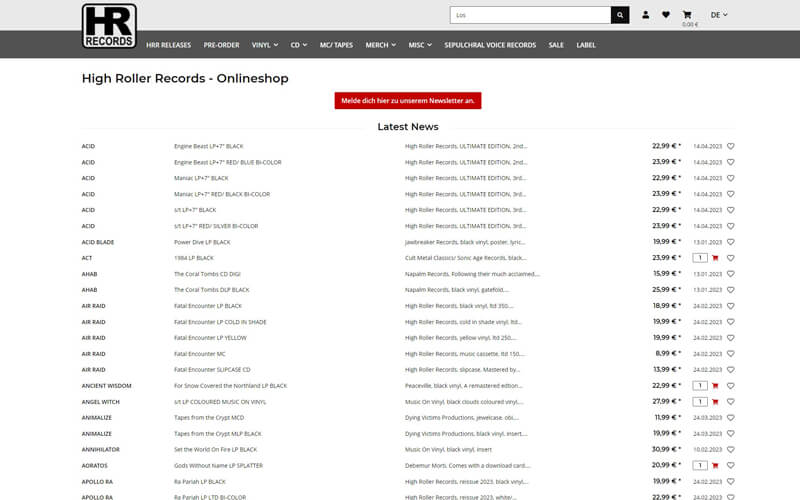Wishlist heart for ACID BLADE Power Dive
The height and width of the screenshot is (500, 800).
pos(731,242)
